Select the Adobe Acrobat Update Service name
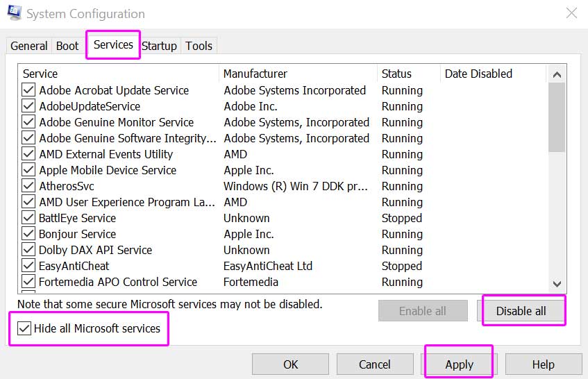Image resolution: width=588 pixels, height=379 pixels. point(114,90)
